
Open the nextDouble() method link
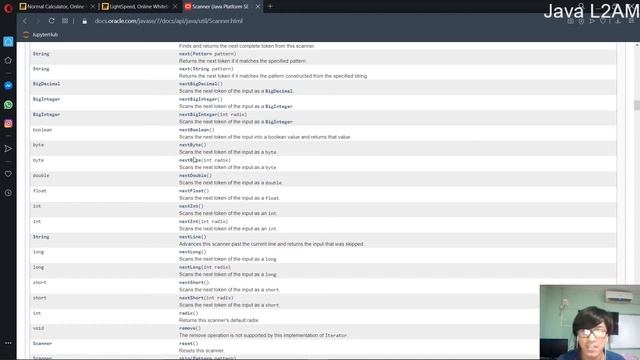(195, 176)
